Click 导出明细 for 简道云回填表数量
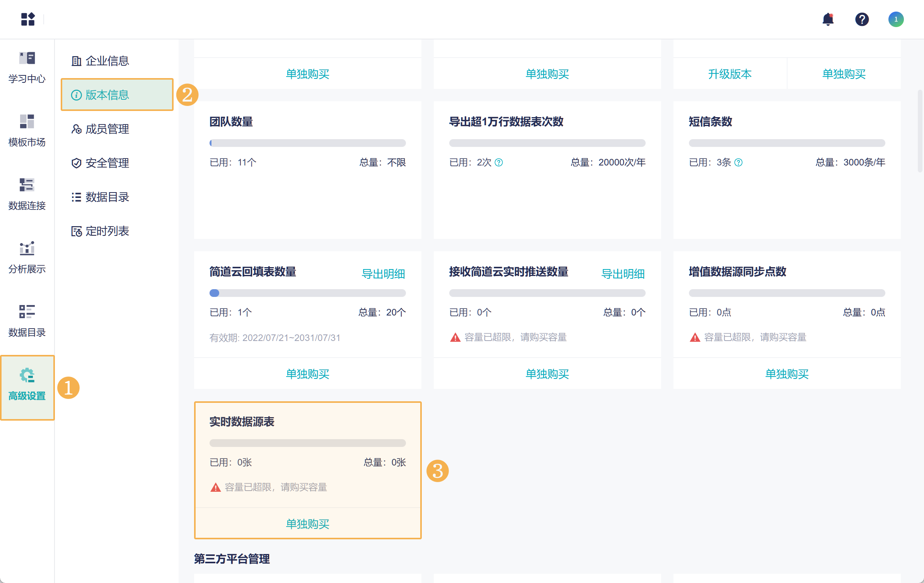The width and height of the screenshot is (924, 583). coord(383,274)
